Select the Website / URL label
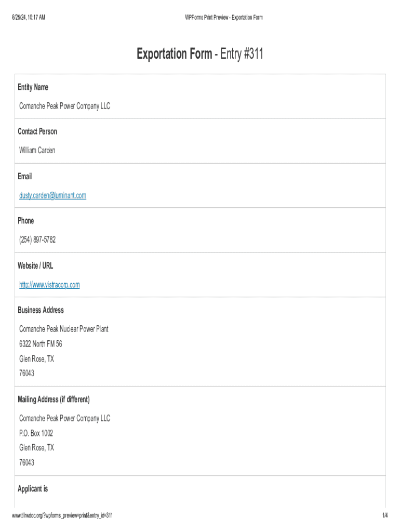 click(35, 265)
